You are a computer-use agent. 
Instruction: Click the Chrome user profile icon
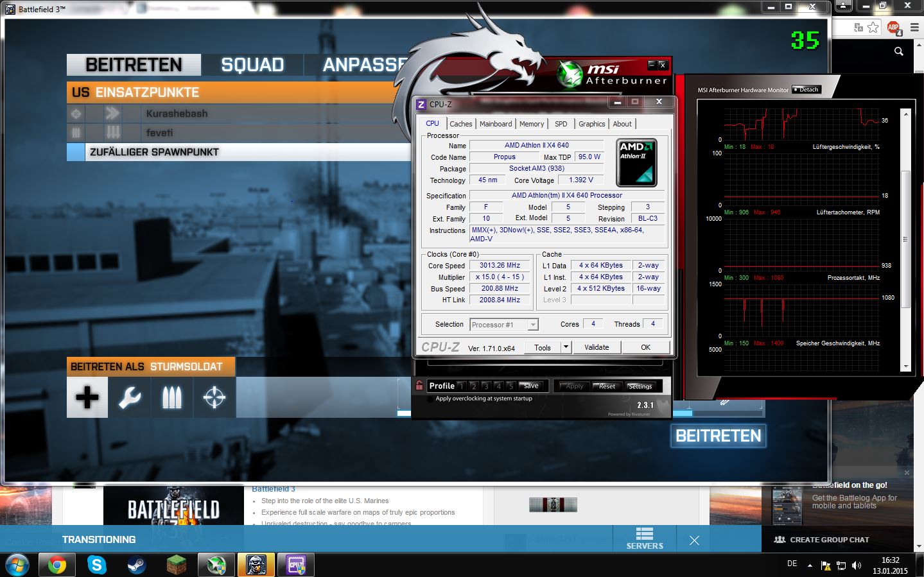[x=843, y=6]
